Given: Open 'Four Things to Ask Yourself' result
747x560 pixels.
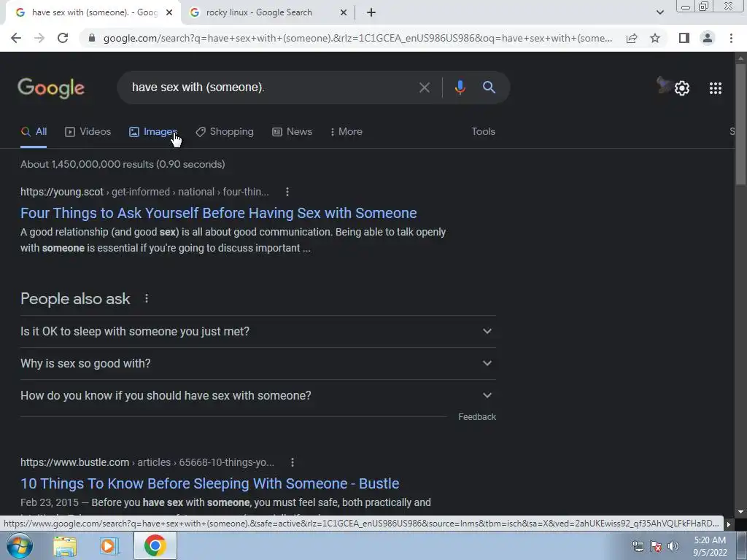Looking at the screenshot, I should tap(219, 213).
